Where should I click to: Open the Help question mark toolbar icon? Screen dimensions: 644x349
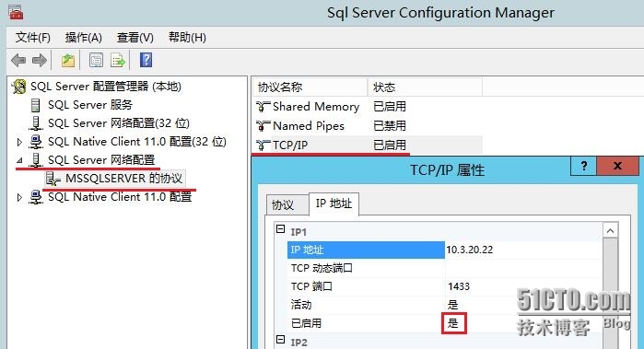146,60
